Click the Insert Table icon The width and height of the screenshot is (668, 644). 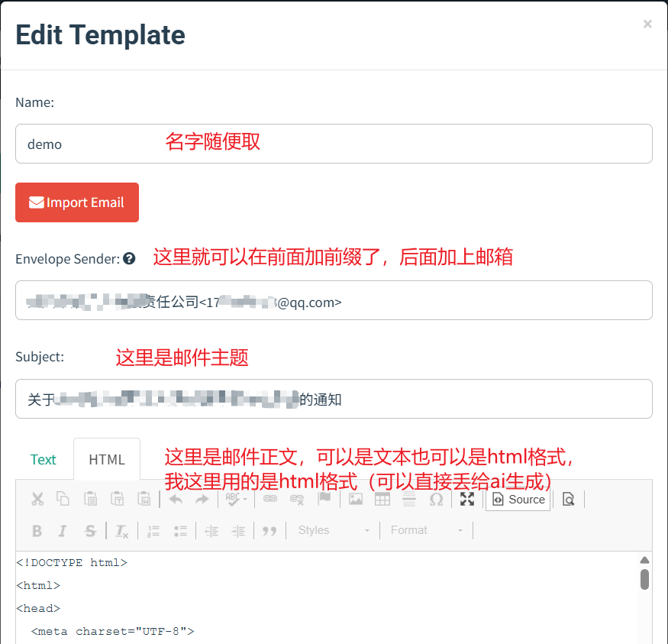382,499
